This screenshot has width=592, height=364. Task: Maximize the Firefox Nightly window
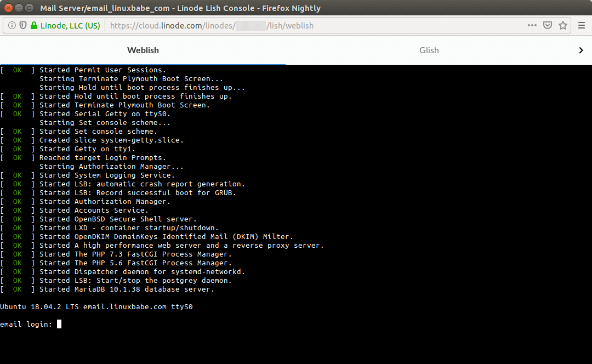pyautogui.click(x=28, y=8)
